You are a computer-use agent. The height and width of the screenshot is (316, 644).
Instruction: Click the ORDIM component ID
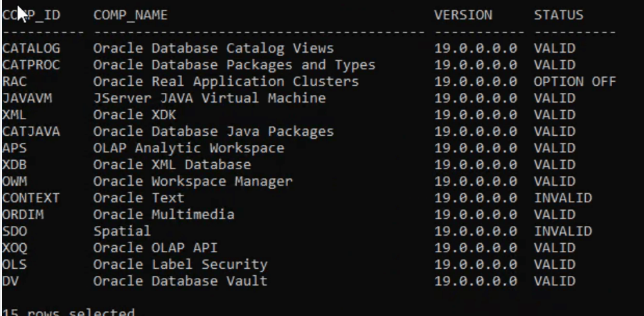pos(23,215)
